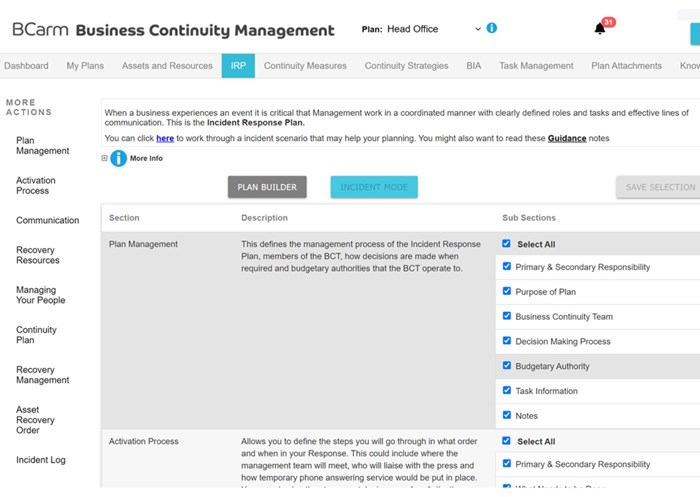This screenshot has height=497, width=700.
Task: Uncheck the Notes checkbox
Action: point(507,415)
